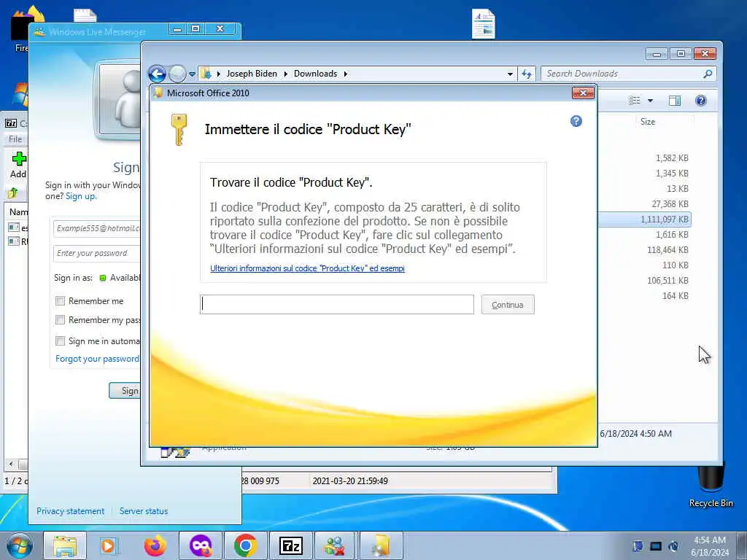Open Windows Media Player from the taskbar
This screenshot has height=560, width=747.
click(x=109, y=545)
